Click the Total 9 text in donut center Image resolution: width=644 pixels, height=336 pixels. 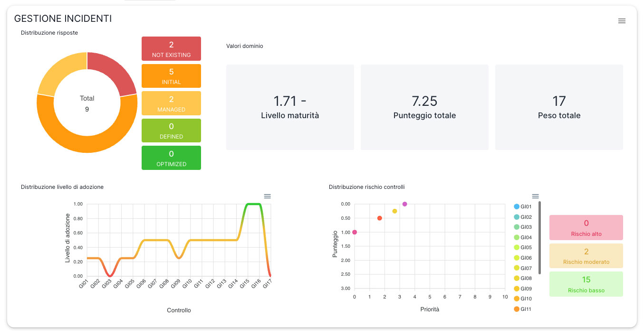click(87, 103)
